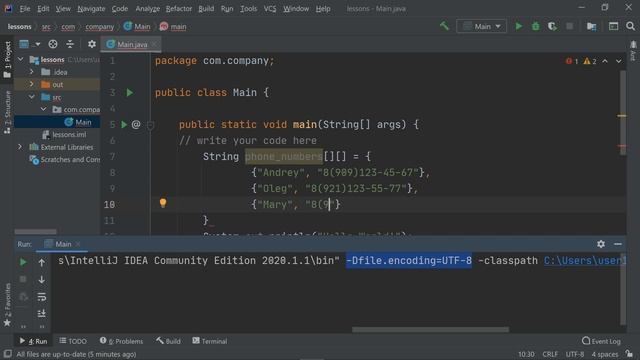Click the locate-file target icon in Project panel
The width and height of the screenshot is (640, 360).
(x=53, y=44)
